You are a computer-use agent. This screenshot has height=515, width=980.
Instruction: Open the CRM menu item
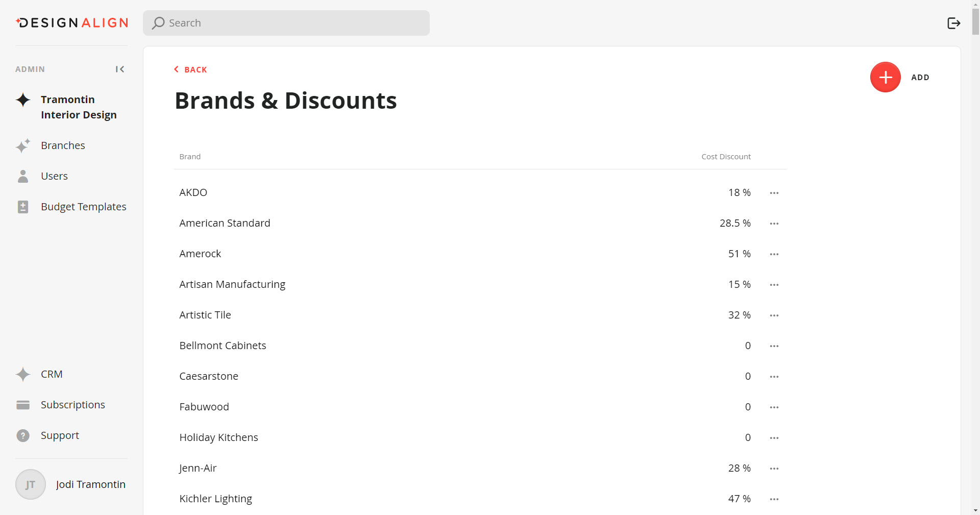pyautogui.click(x=52, y=374)
